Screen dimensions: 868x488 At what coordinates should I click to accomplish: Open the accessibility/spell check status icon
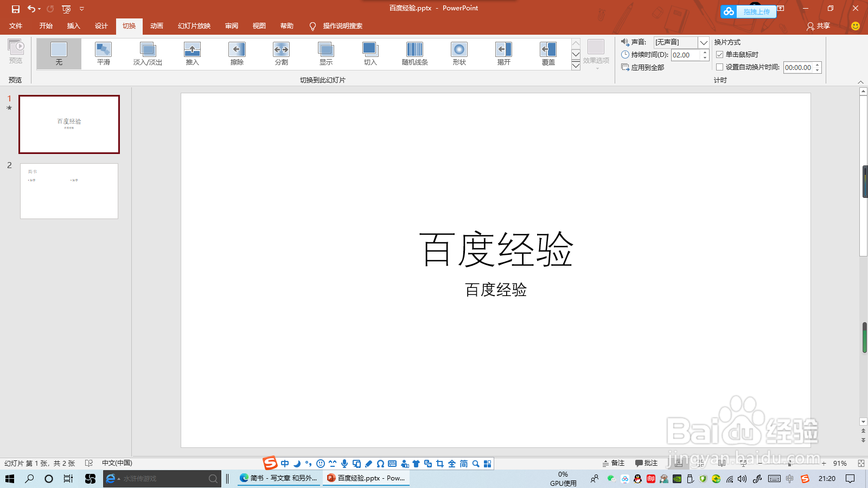89,463
